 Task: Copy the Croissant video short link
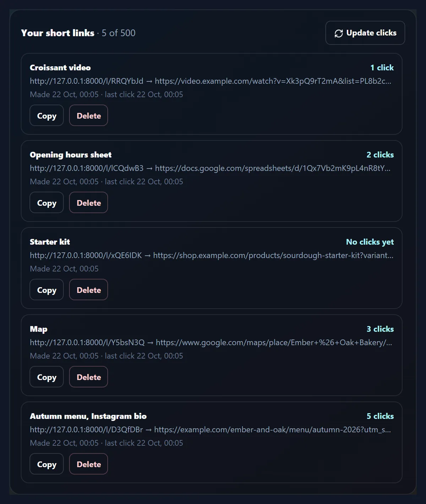(47, 116)
